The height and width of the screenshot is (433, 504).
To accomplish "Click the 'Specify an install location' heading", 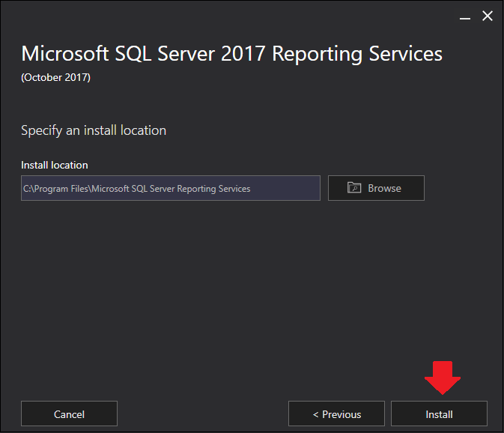I will (x=94, y=130).
